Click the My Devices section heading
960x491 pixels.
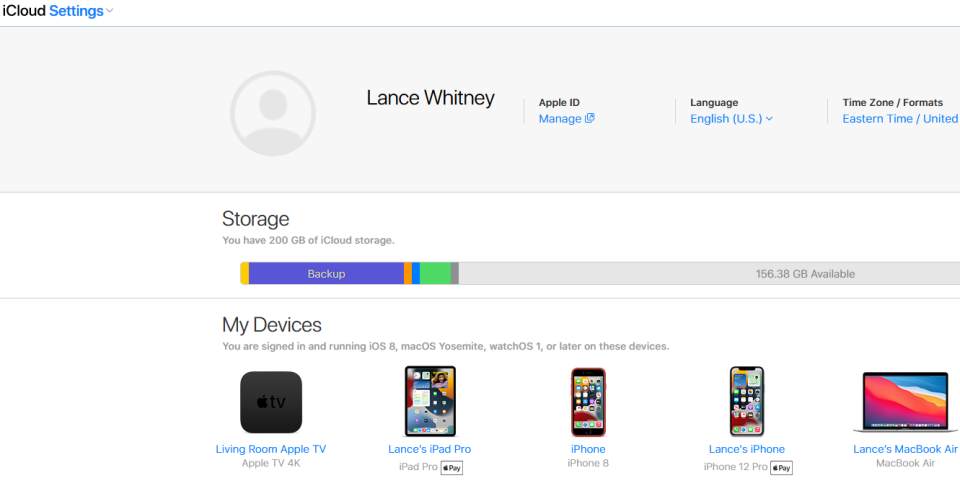point(272,324)
